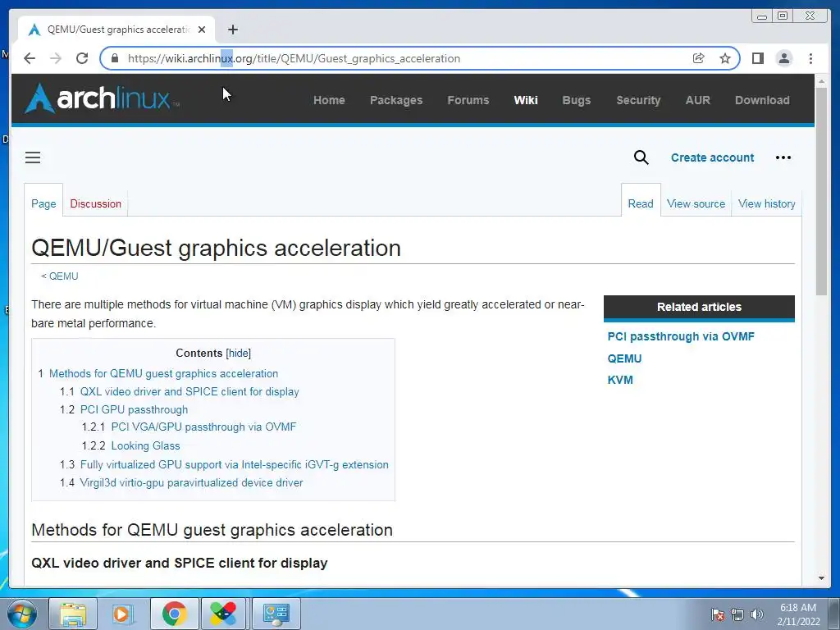
Task: Open Bugs in the top navigation
Action: point(577,100)
